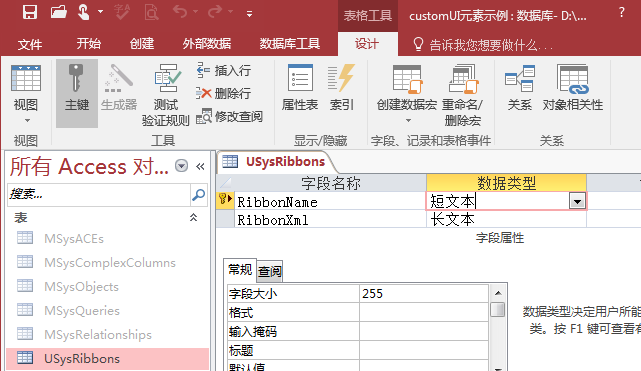
Task: Click the field properties scrollbar thumb
Action: pos(498,309)
